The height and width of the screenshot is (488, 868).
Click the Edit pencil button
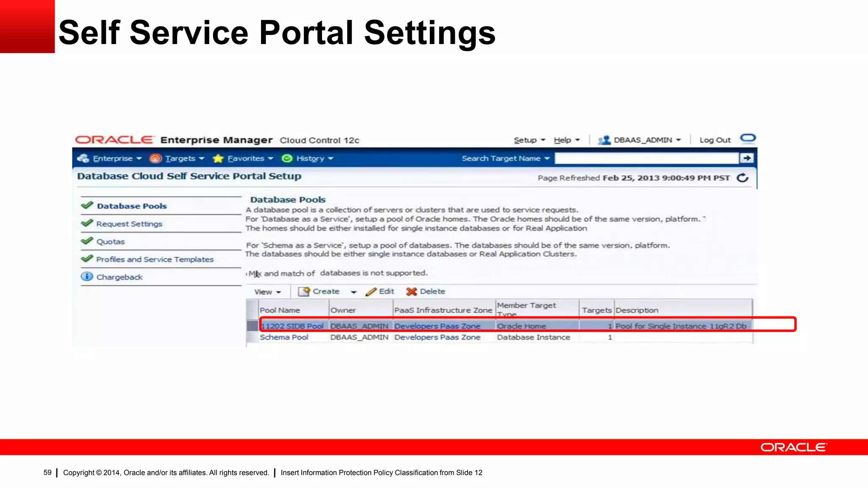tap(380, 291)
